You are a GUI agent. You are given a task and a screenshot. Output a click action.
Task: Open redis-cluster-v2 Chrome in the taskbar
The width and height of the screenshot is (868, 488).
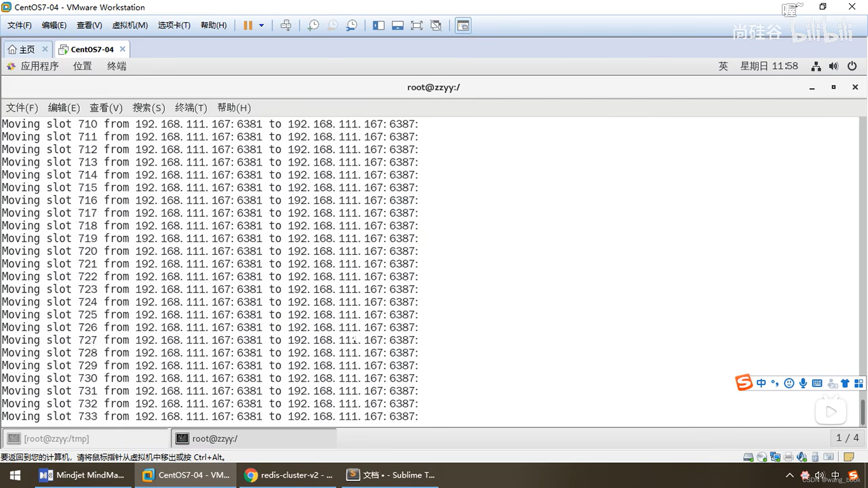(x=288, y=475)
